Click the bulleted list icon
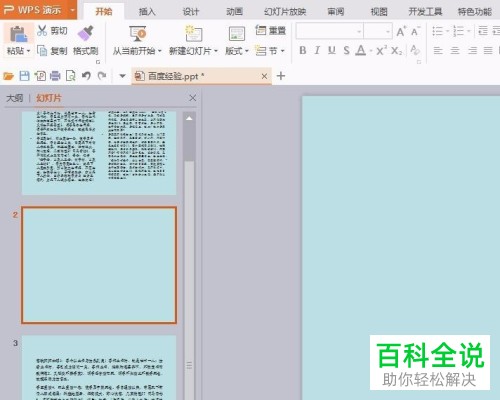500x400 pixels. click(438, 31)
